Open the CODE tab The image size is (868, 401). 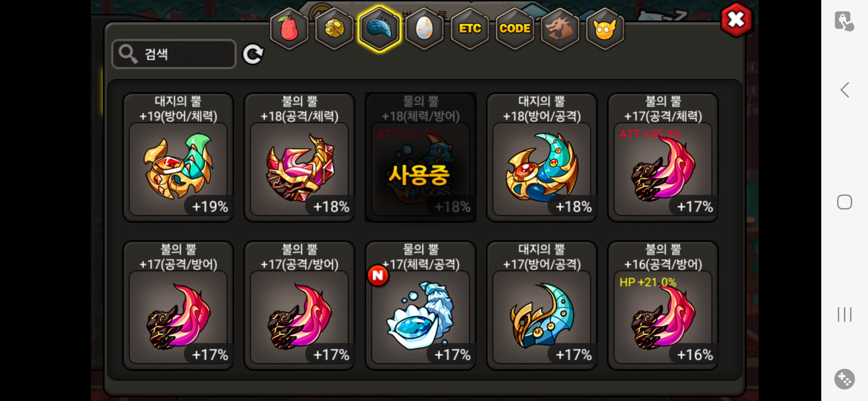point(515,28)
